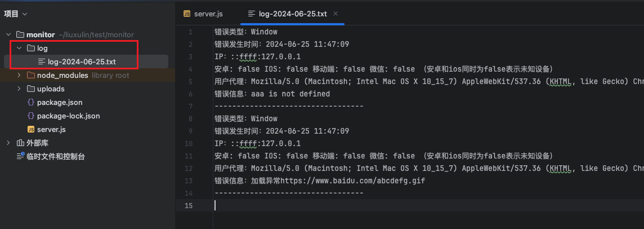This screenshot has height=229, width=644.
Task: Click the external libraries (外部库) icon
Action: point(20,143)
